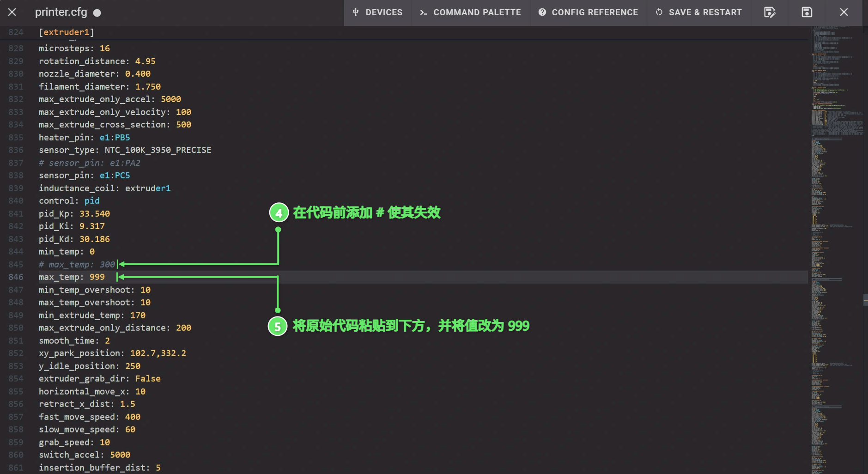Click the save-as pencil floppy icon

tap(770, 12)
